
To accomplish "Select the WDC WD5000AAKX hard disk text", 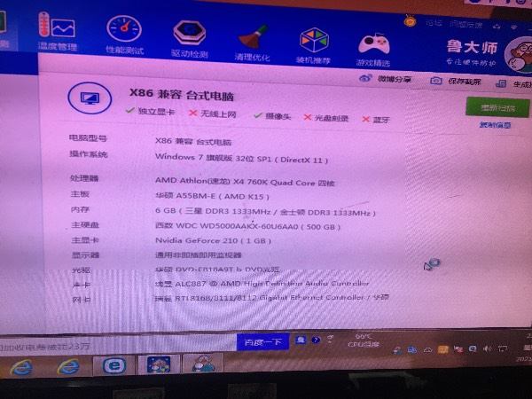I will [x=247, y=226].
